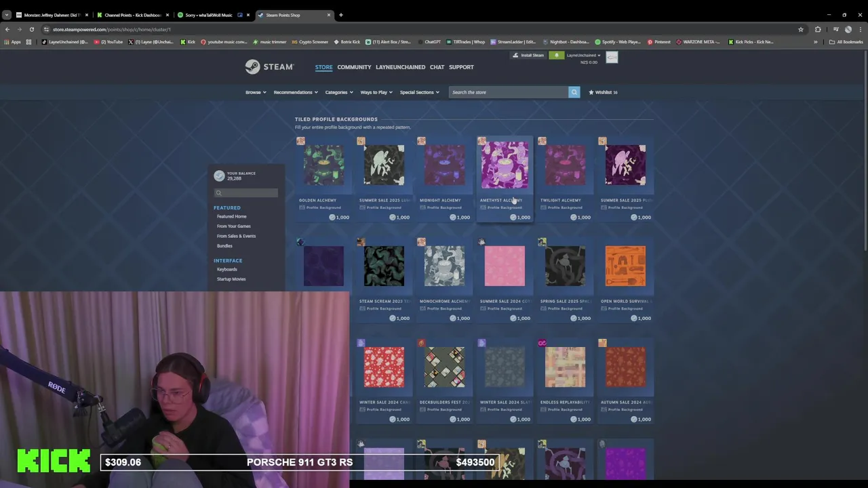Select the pink Summer Sale 2024 thumbnail
The height and width of the screenshot is (488, 868).
(505, 266)
